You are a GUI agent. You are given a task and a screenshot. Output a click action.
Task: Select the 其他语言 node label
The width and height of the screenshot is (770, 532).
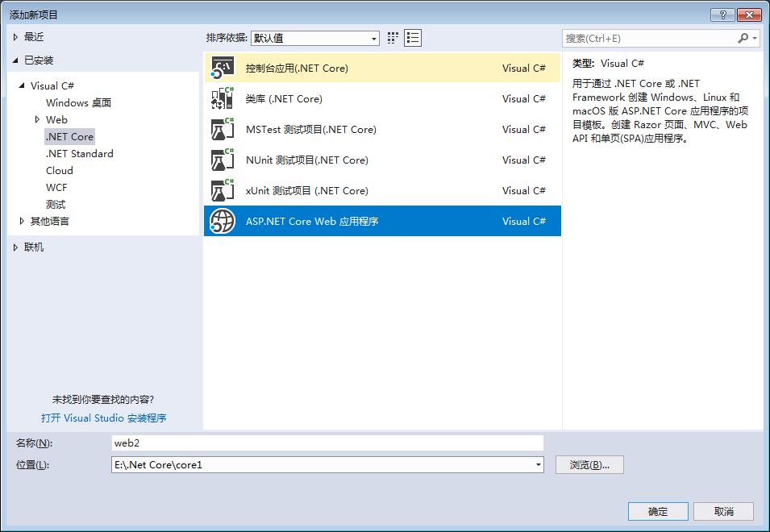coord(50,221)
